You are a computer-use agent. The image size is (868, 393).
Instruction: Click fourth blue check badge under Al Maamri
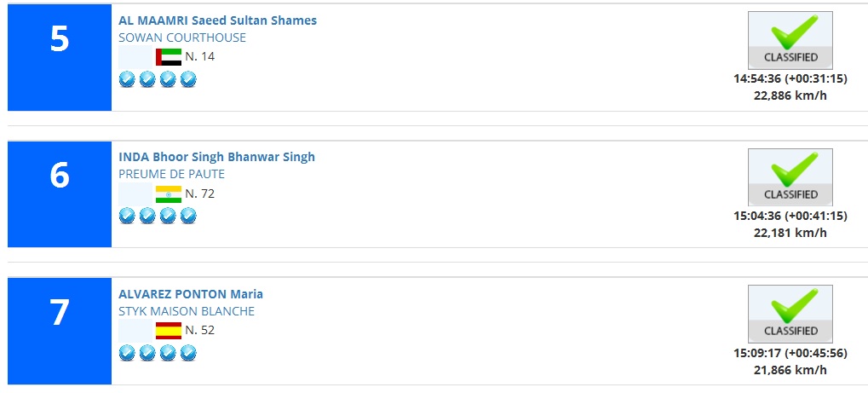coord(188,79)
